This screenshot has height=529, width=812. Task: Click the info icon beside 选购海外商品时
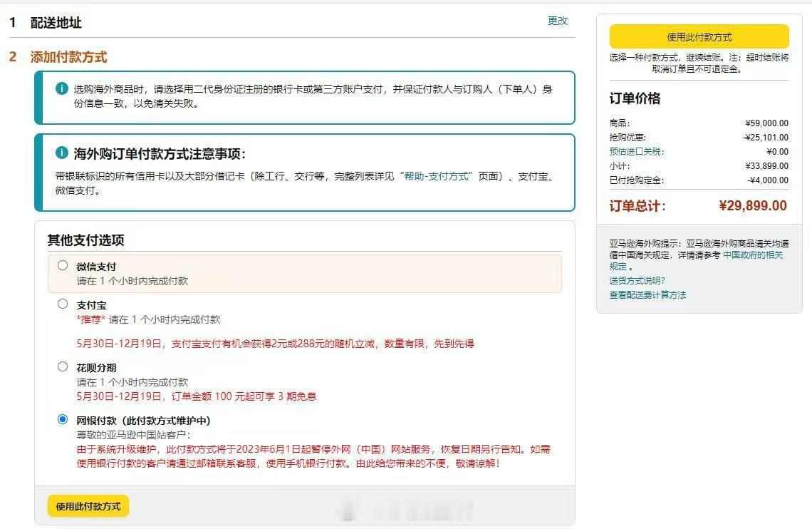[x=62, y=88]
